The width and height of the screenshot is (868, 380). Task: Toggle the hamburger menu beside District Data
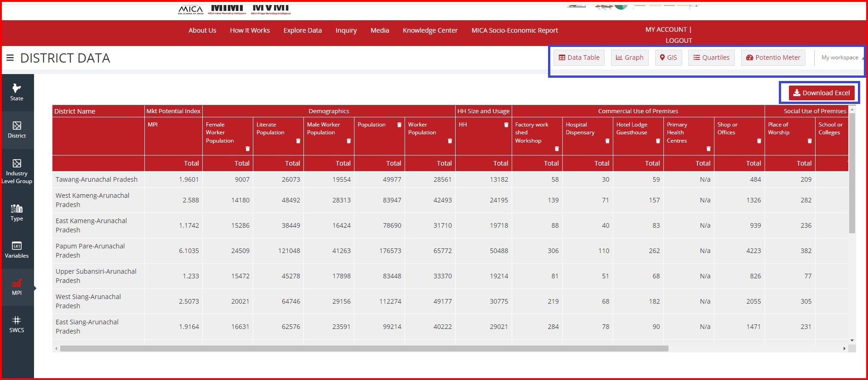tap(10, 58)
